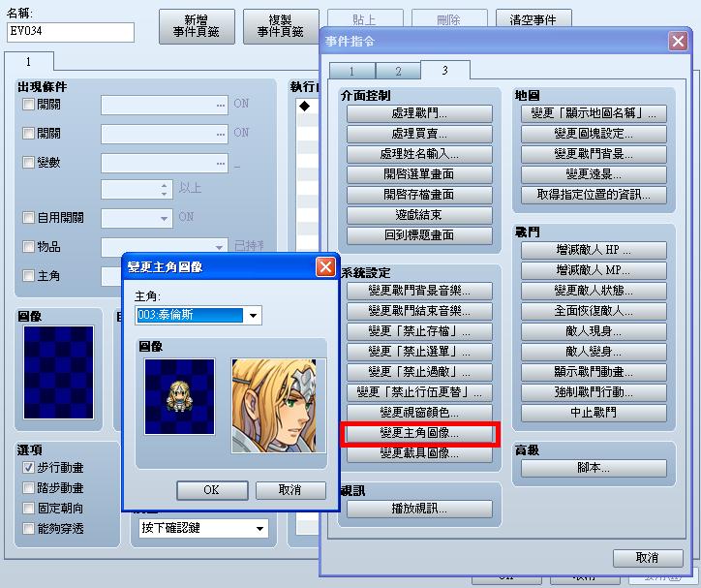Image resolution: width=701 pixels, height=588 pixels.
Task: Check the 能夠穿透 option
Action: 28,529
